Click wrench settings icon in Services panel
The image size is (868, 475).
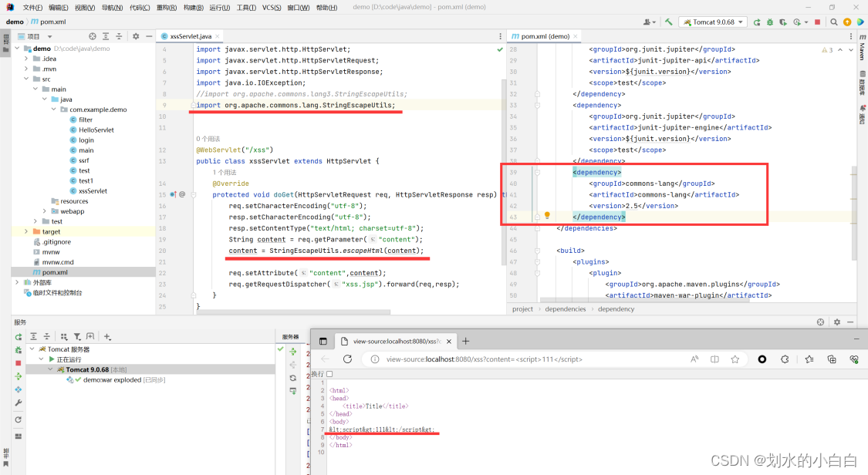click(19, 403)
